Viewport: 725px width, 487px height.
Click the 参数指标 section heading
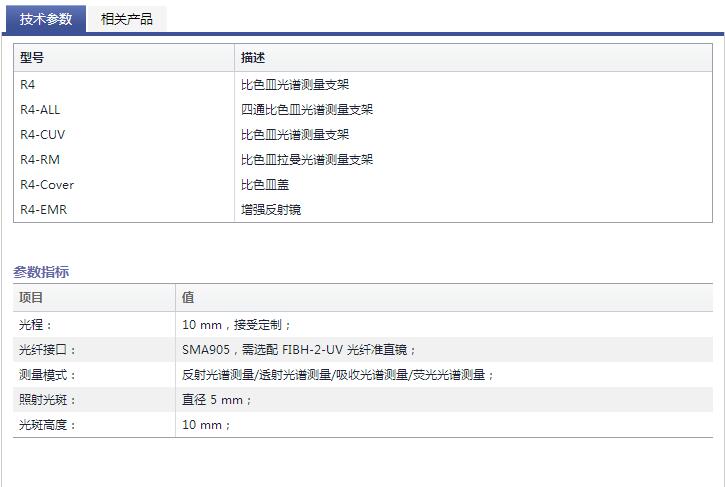click(x=41, y=272)
